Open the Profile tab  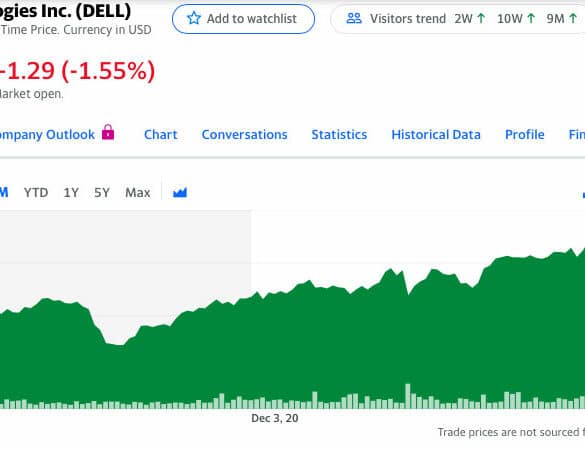click(525, 134)
